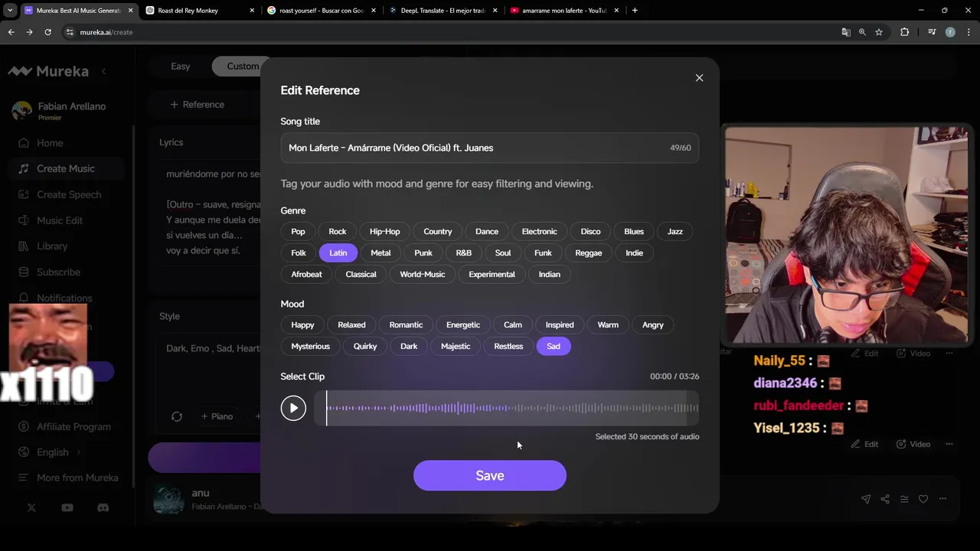Open Music Edit in the sidebar
Viewport: 980px width, 551px height.
pos(66,221)
